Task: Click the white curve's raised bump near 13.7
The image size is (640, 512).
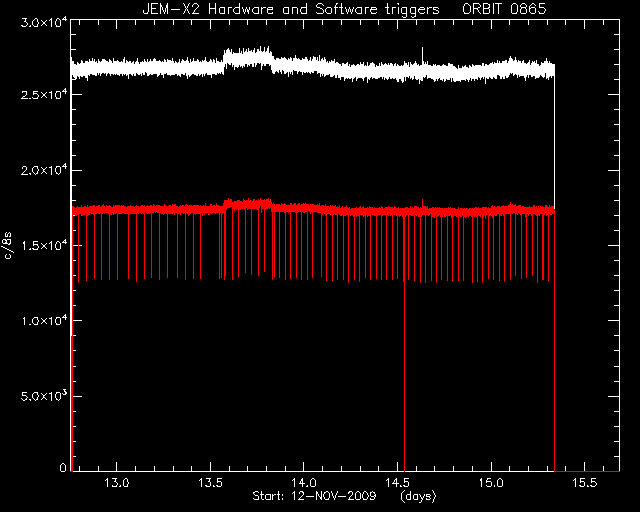Action: [x=248, y=57]
